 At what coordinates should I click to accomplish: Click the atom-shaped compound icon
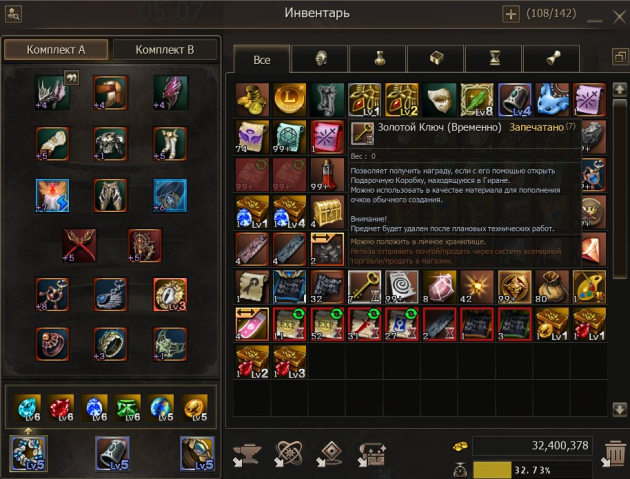(288, 454)
